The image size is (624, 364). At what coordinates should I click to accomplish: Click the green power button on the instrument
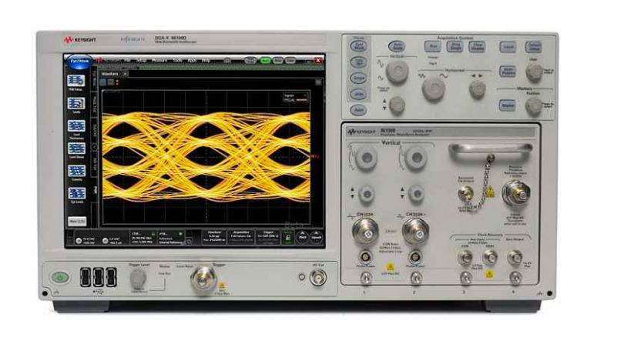pyautogui.click(x=60, y=277)
